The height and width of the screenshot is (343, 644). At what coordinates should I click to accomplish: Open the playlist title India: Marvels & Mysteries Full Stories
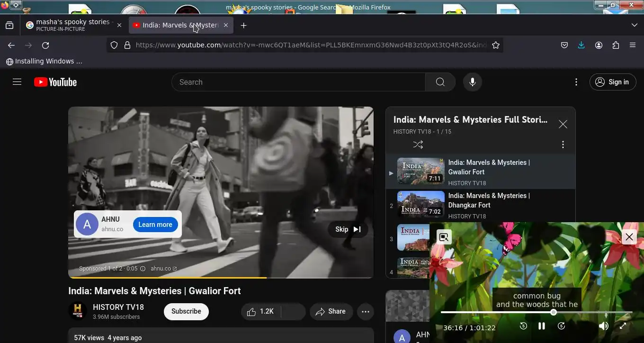[470, 119]
